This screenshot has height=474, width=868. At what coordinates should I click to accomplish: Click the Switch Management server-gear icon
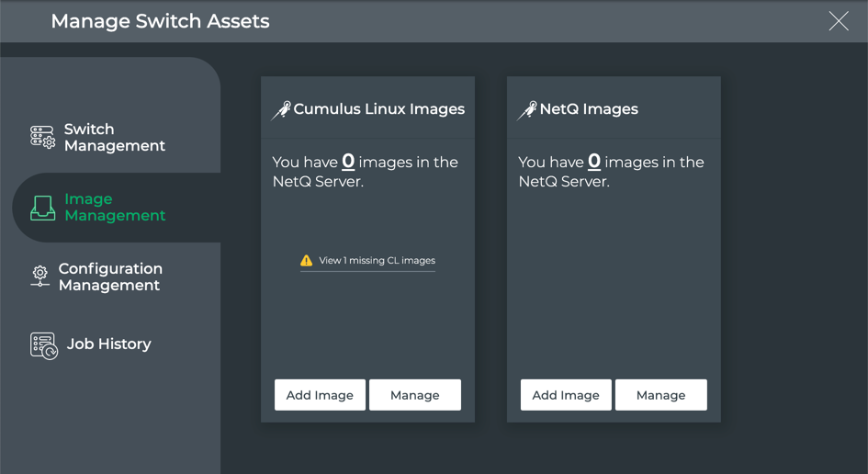[42, 138]
